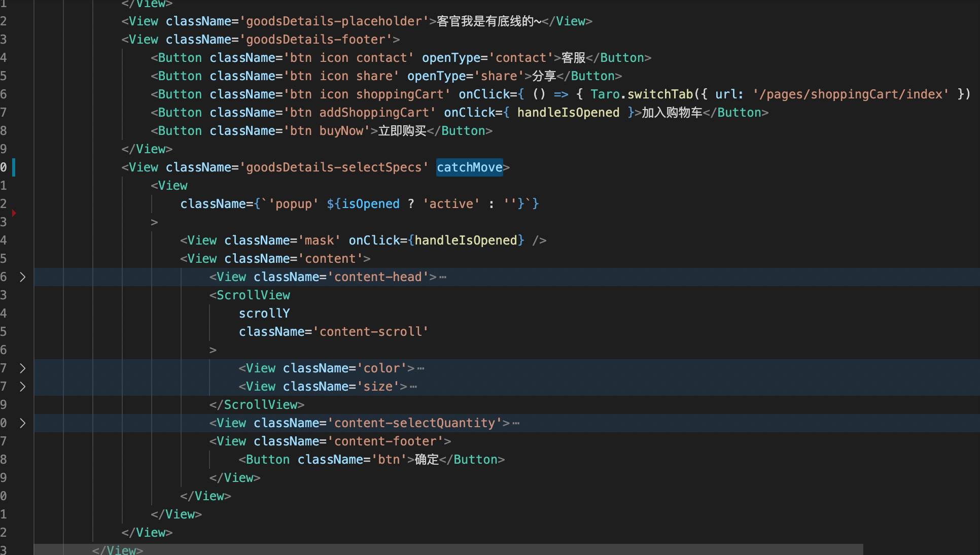Click handleIsOpened in addShoppingCart button line
The width and height of the screenshot is (980, 555).
point(568,113)
